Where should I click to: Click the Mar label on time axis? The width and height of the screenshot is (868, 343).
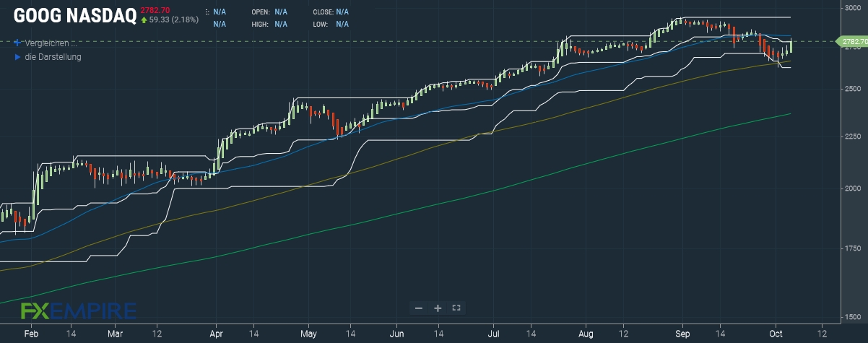(x=116, y=334)
